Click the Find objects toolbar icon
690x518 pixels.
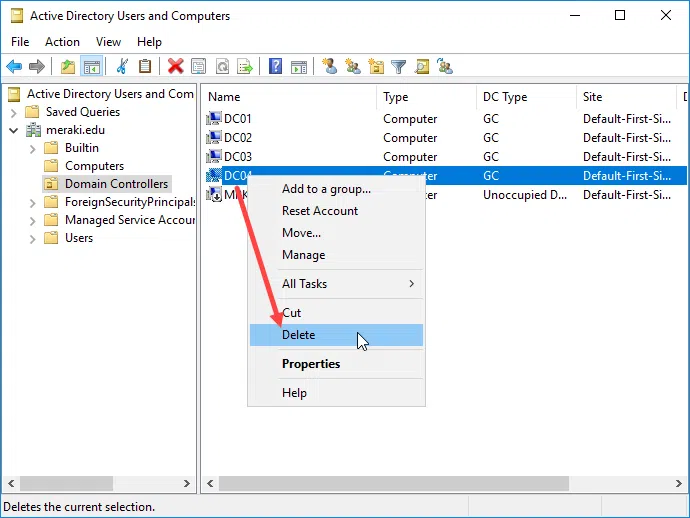422,66
